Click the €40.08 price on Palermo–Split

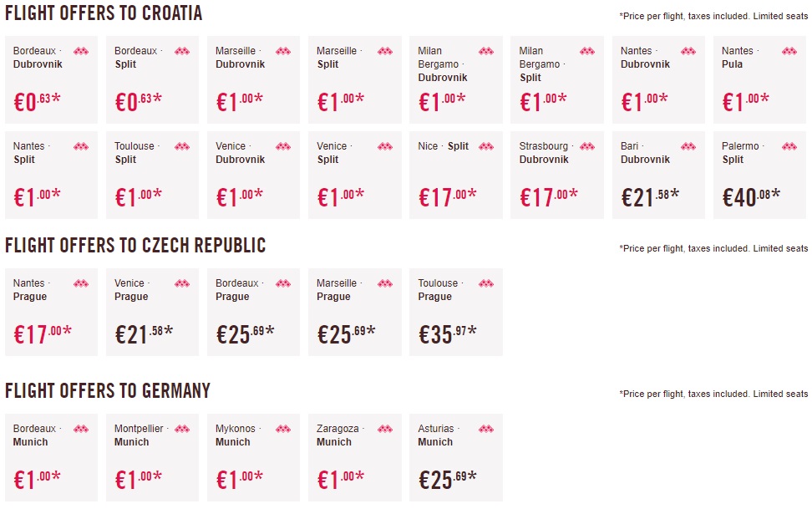pyautogui.click(x=751, y=197)
